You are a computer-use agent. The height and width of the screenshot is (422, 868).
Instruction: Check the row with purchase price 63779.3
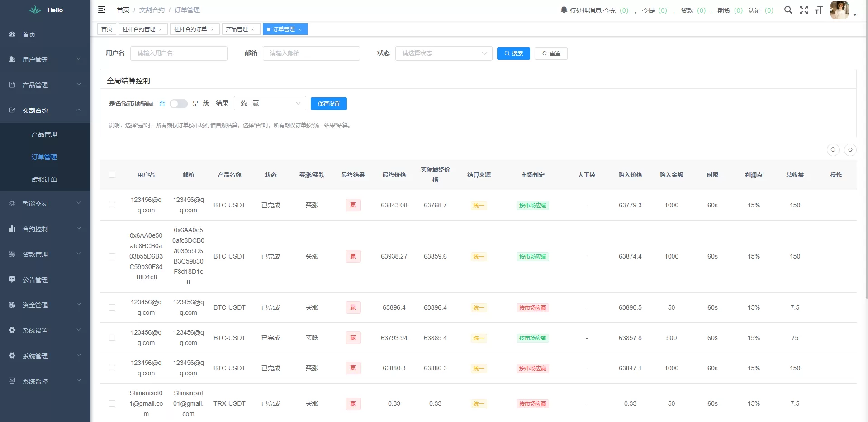(x=112, y=205)
